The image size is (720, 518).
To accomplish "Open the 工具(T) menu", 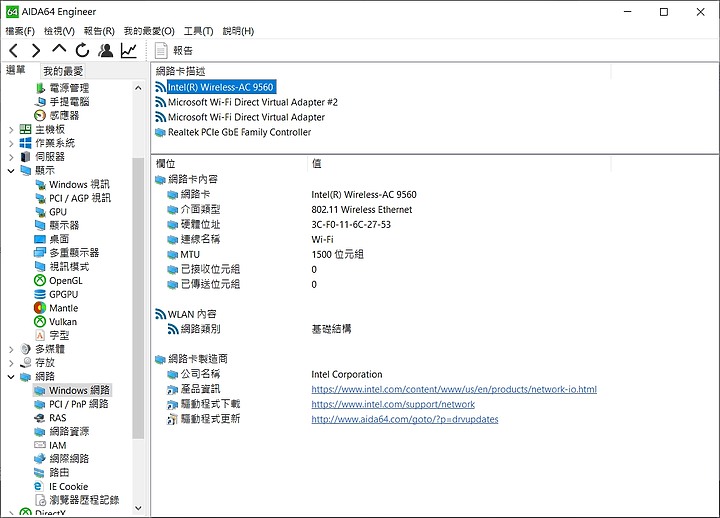I will pos(198,31).
